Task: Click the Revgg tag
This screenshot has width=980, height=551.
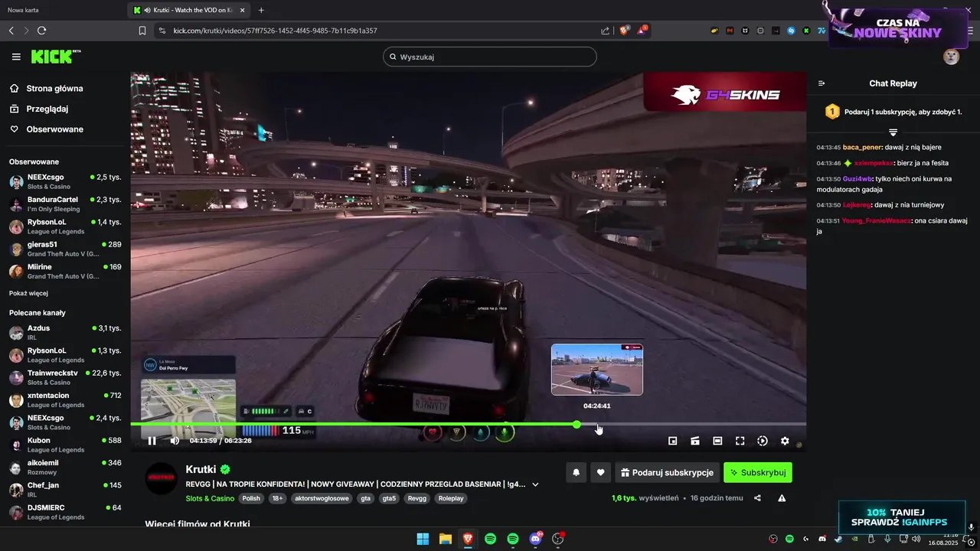Action: point(417,498)
